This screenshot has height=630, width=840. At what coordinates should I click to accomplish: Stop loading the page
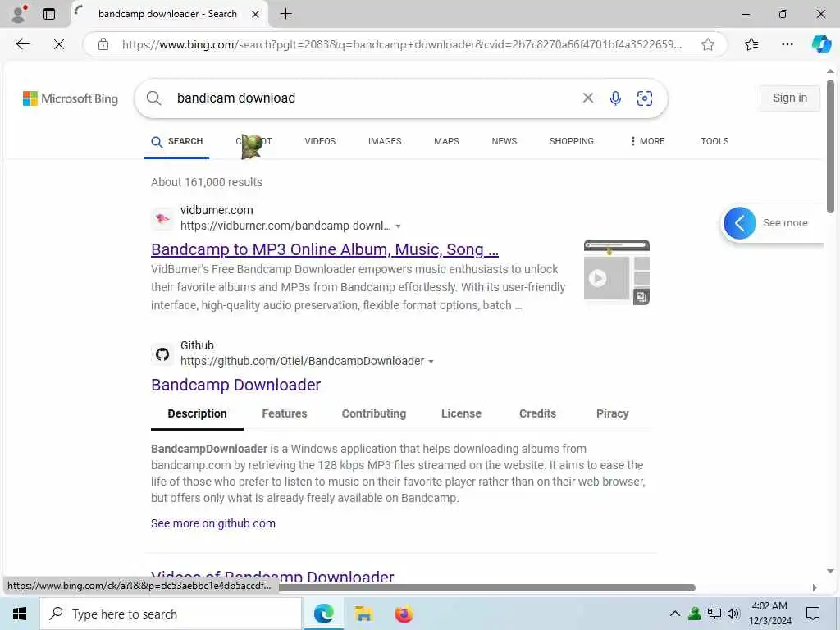pyautogui.click(x=59, y=44)
